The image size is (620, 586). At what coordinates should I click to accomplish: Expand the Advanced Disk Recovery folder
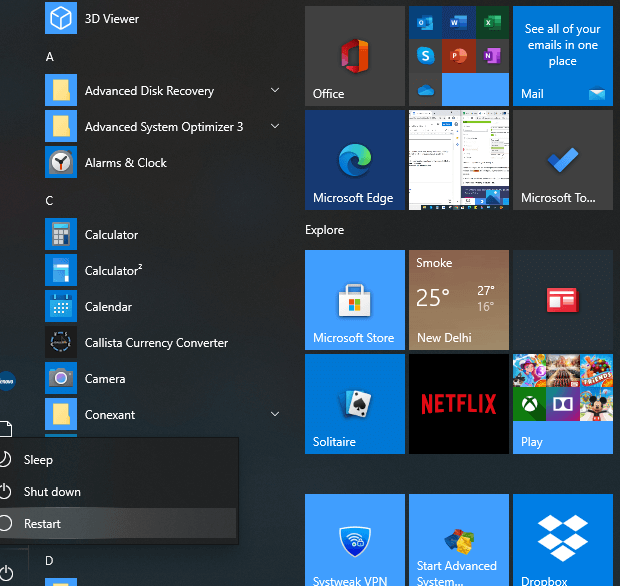275,91
